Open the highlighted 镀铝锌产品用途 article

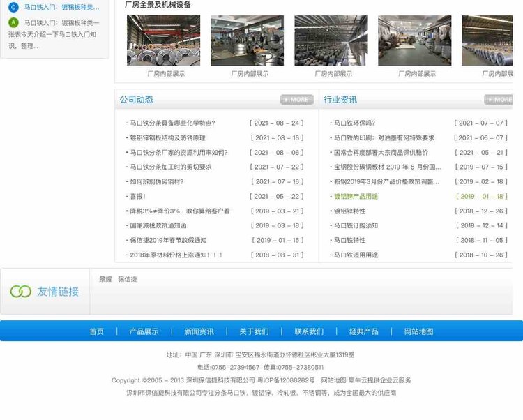[x=356, y=197]
